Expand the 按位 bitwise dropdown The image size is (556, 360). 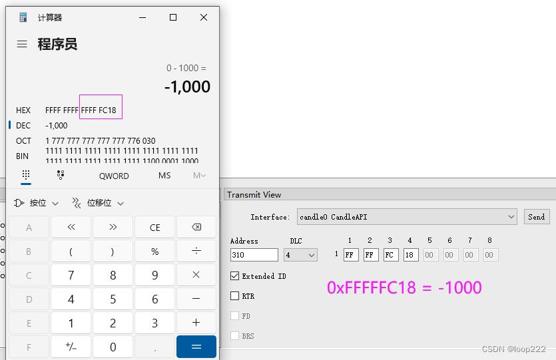pos(36,203)
